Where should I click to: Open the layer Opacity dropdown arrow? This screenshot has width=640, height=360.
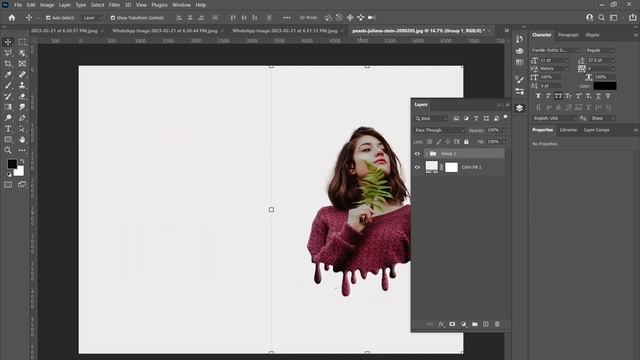[x=504, y=130]
